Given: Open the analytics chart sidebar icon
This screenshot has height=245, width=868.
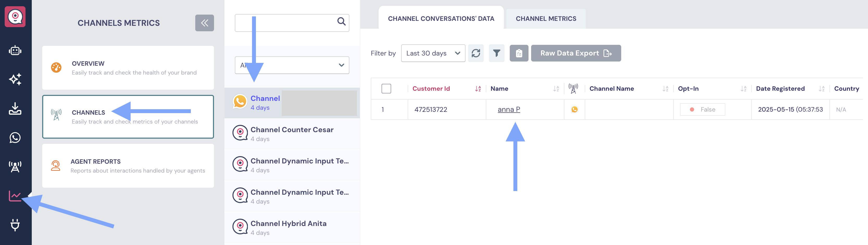Looking at the screenshot, I should (15, 196).
